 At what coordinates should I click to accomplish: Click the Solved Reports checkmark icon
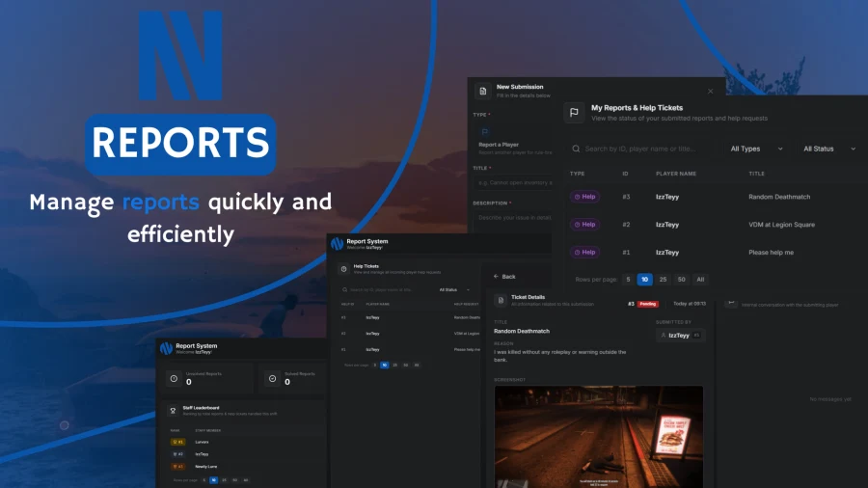click(272, 378)
